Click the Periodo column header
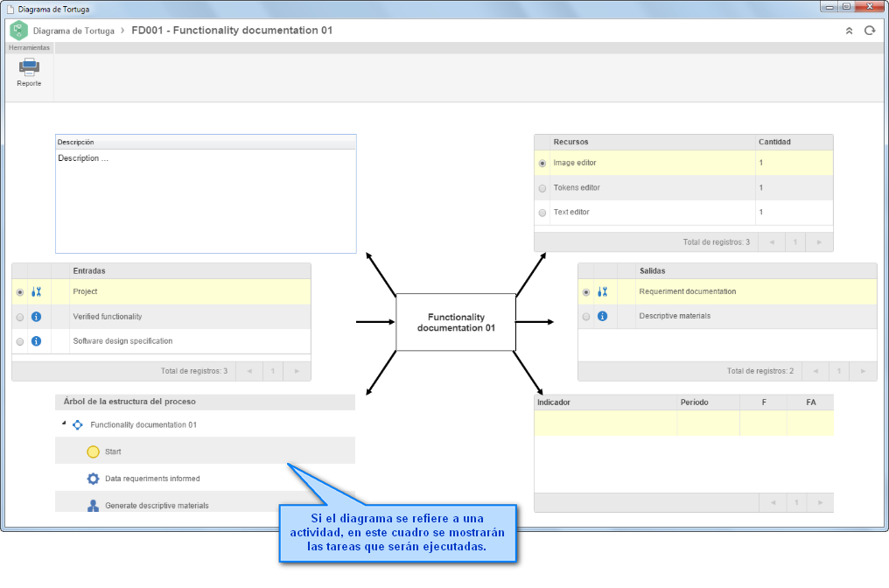Image resolution: width=889 pixels, height=588 pixels. point(708,402)
